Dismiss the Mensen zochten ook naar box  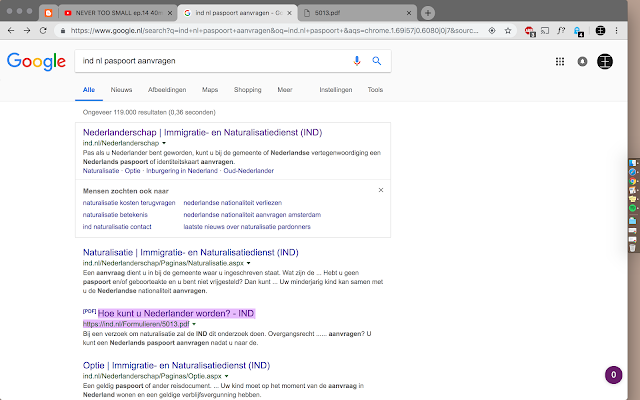coord(380,190)
